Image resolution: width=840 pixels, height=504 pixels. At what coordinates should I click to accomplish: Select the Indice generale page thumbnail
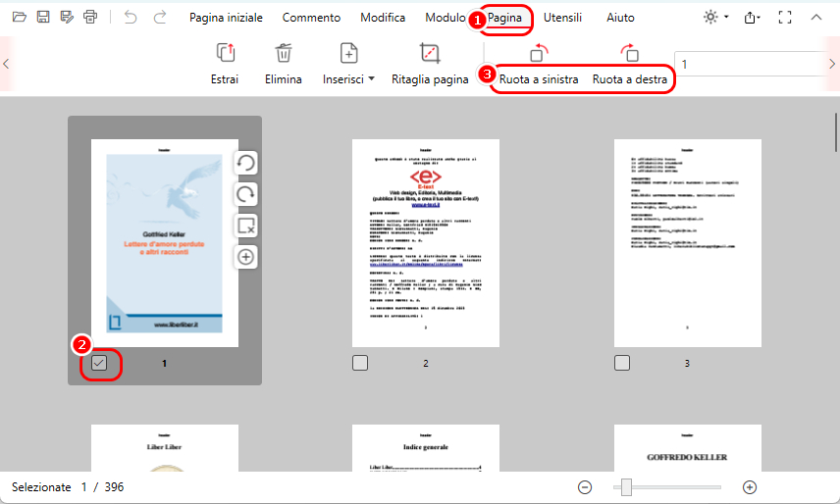pyautogui.click(x=425, y=448)
